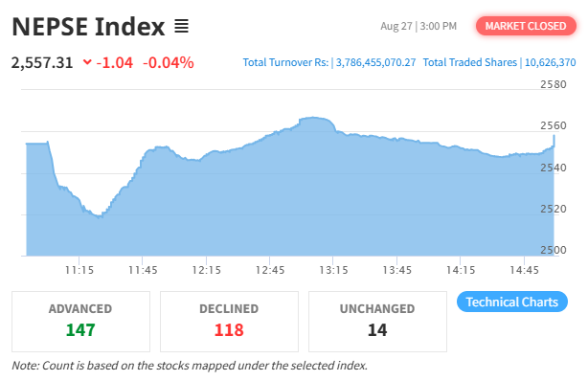Open the DECLINED 118 stocks box

click(229, 322)
